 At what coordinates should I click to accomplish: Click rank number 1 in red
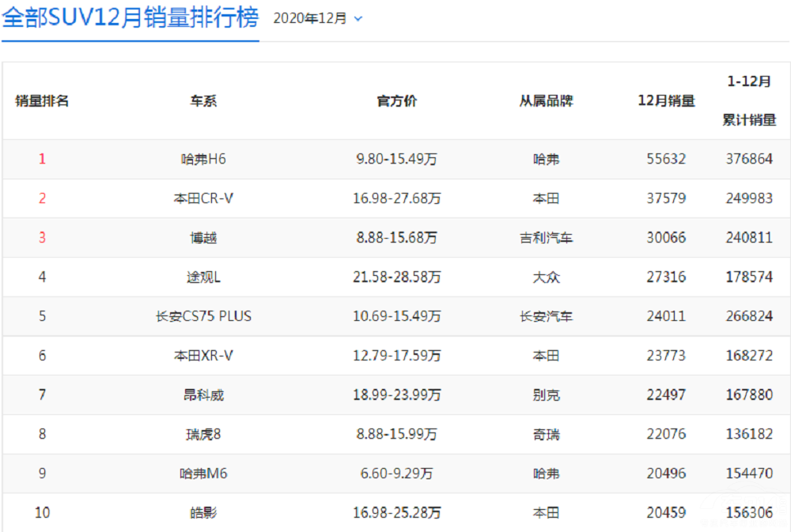tap(43, 160)
